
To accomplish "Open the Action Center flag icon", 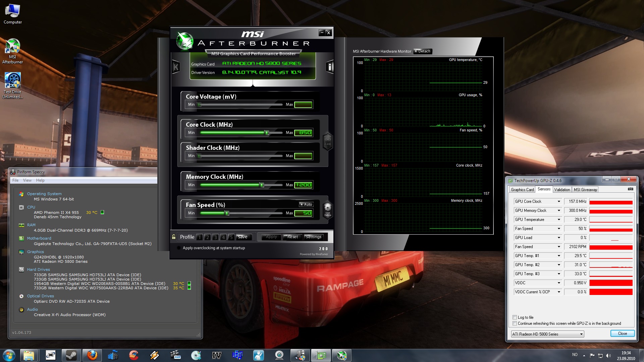I will (x=592, y=355).
